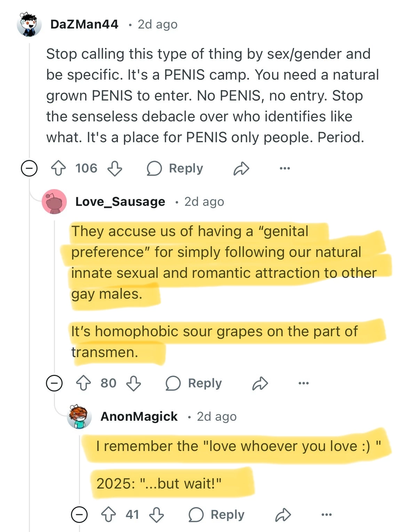Downvote Love_Sausage's comment
The height and width of the screenshot is (532, 407).
(x=134, y=384)
